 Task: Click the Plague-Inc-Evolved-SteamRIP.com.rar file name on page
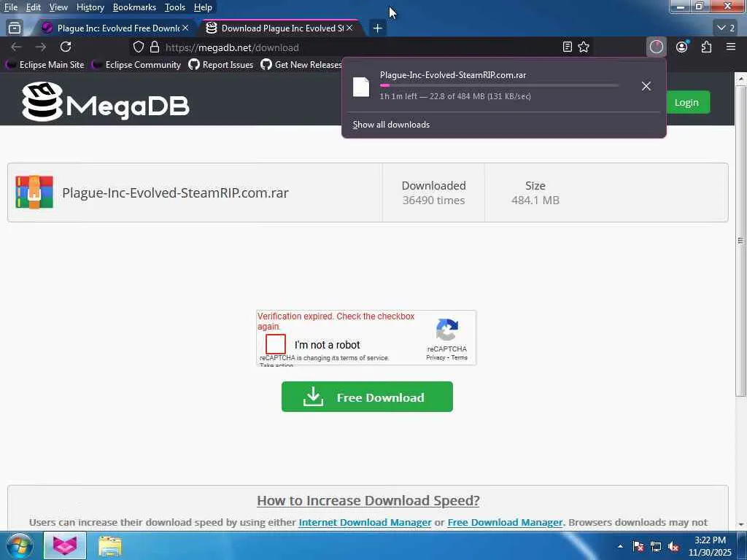[175, 192]
